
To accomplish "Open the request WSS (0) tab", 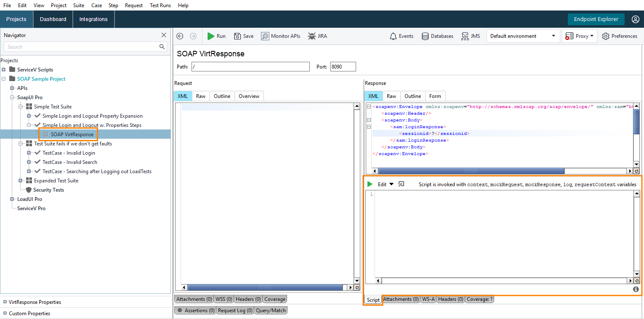I will (224, 299).
